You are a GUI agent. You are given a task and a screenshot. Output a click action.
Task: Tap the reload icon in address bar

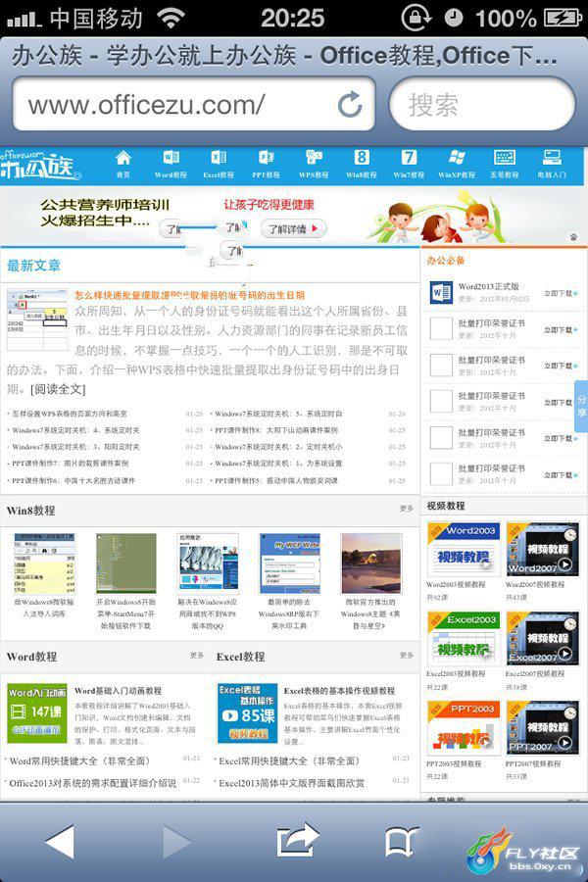(350, 104)
